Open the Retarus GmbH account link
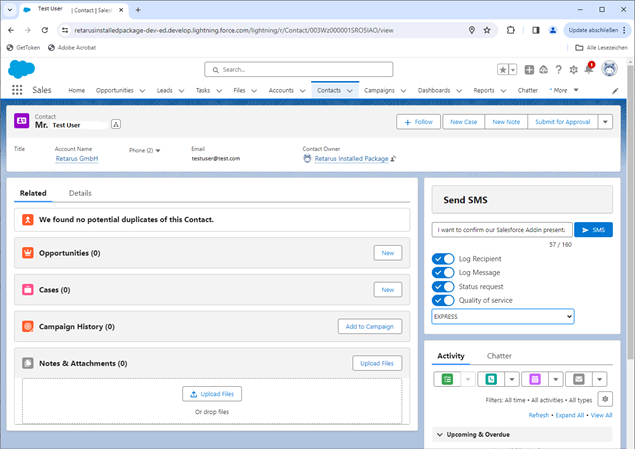The height and width of the screenshot is (449, 635). pyautogui.click(x=76, y=158)
